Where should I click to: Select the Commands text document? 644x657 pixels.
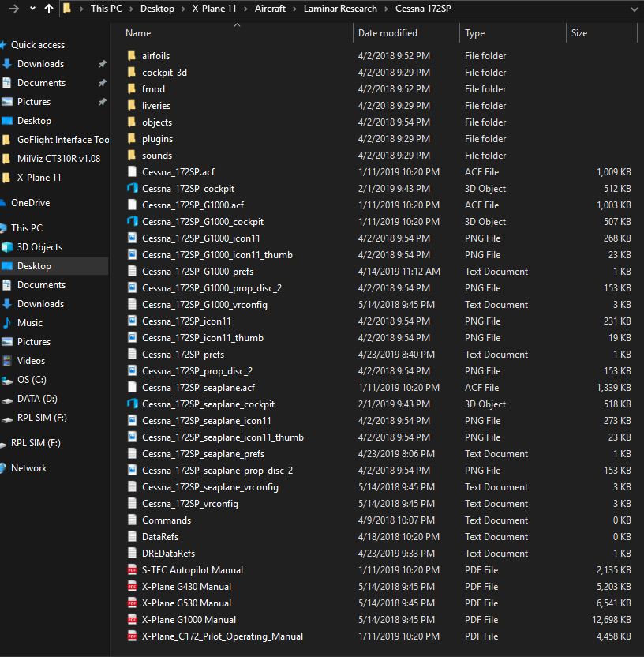tap(167, 520)
